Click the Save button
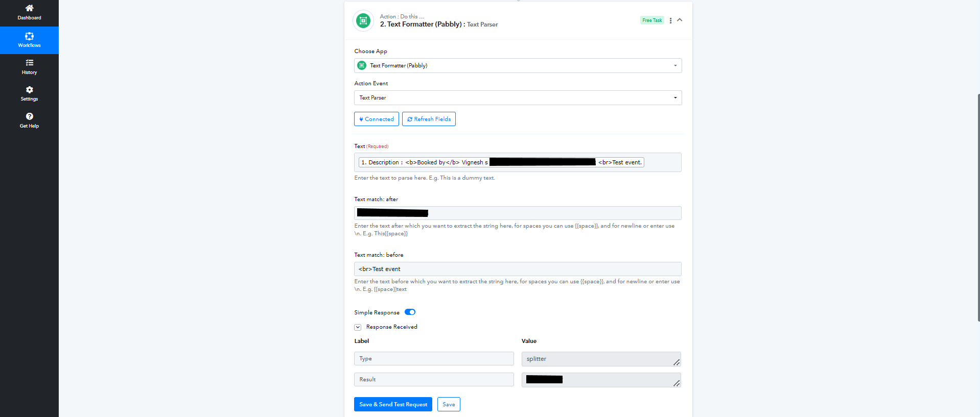Image resolution: width=980 pixels, height=417 pixels. (449, 404)
